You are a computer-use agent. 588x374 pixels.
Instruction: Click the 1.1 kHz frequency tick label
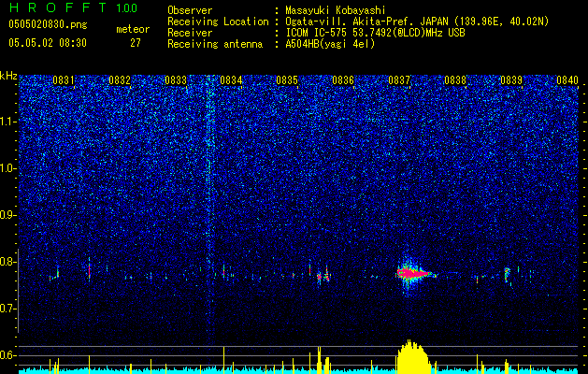coord(7,122)
